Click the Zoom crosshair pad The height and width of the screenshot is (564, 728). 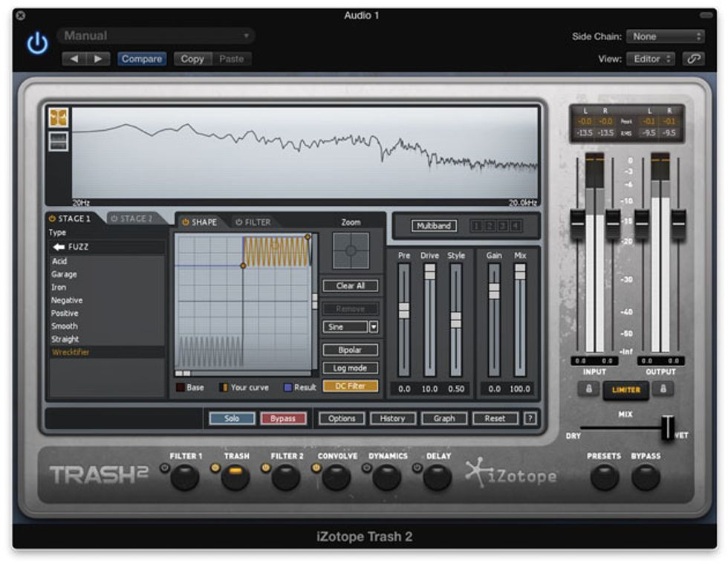(351, 251)
